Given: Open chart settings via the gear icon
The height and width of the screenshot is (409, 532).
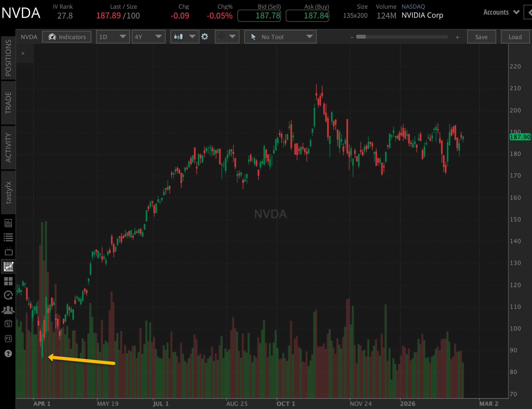Looking at the screenshot, I should (x=205, y=37).
